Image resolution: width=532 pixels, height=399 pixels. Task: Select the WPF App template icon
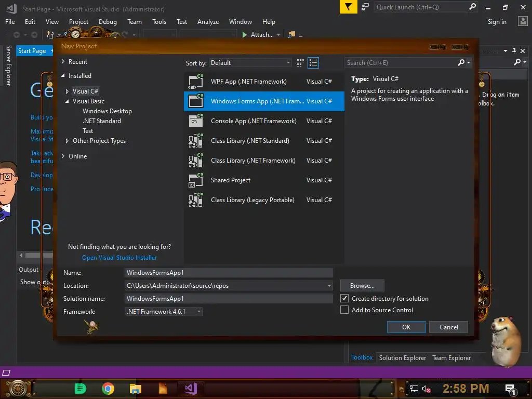pyautogui.click(x=195, y=82)
